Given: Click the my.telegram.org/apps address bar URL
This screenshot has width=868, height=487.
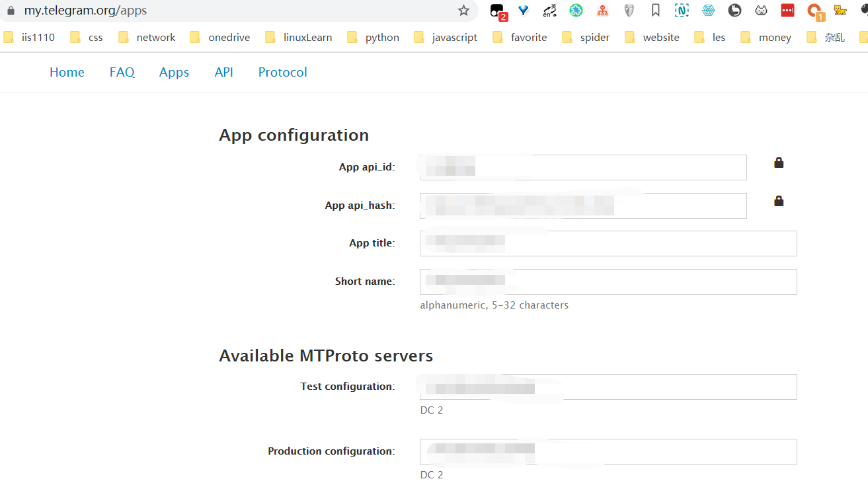Looking at the screenshot, I should (86, 11).
